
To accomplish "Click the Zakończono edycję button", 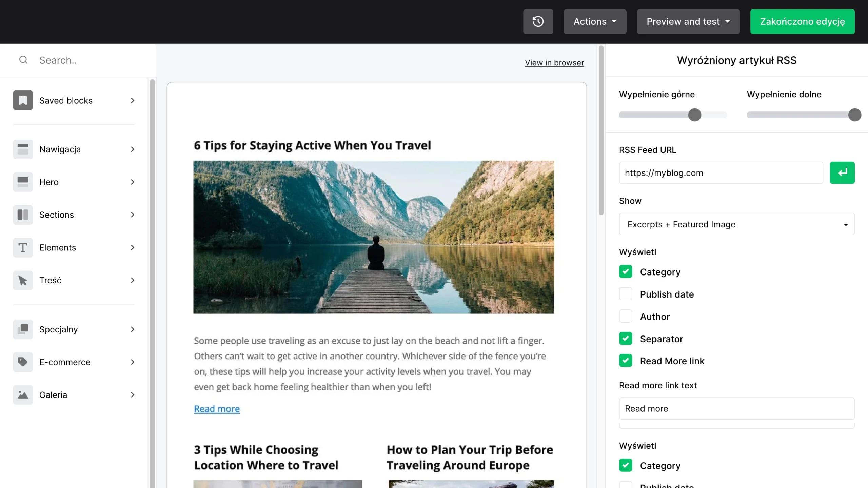I will click(x=802, y=21).
